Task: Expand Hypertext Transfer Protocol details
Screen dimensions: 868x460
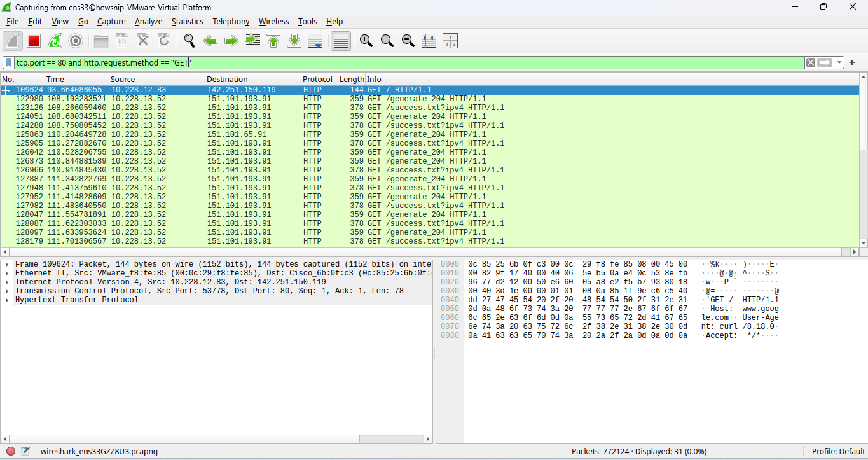Action: click(6, 300)
